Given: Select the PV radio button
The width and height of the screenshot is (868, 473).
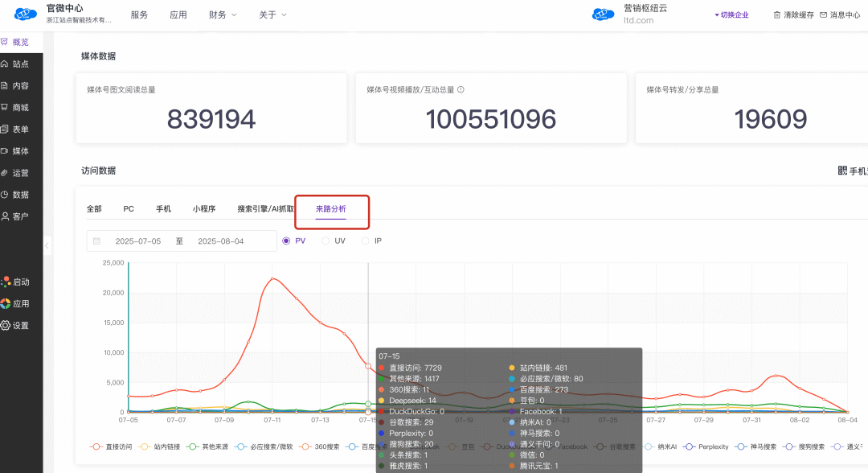Looking at the screenshot, I should pyautogui.click(x=287, y=241).
